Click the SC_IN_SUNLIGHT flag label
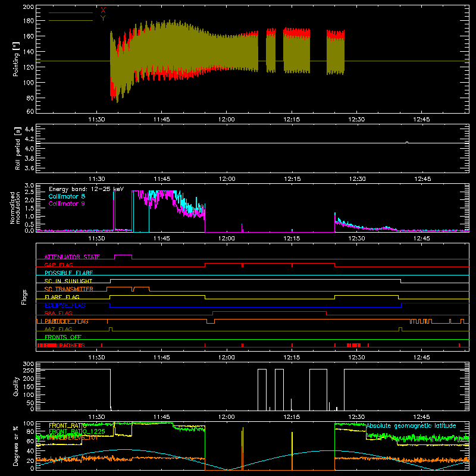Viewport: 476px width, 476px height. (x=68, y=281)
